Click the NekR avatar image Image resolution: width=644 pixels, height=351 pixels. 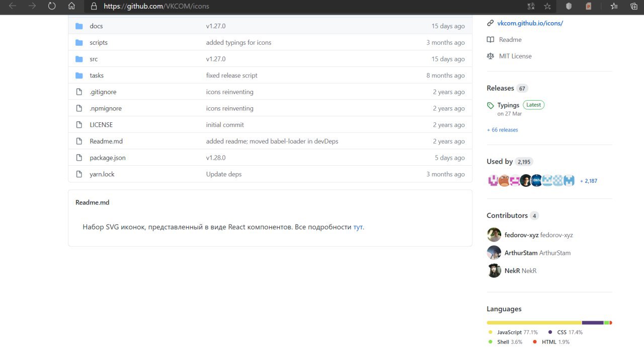[x=494, y=270]
